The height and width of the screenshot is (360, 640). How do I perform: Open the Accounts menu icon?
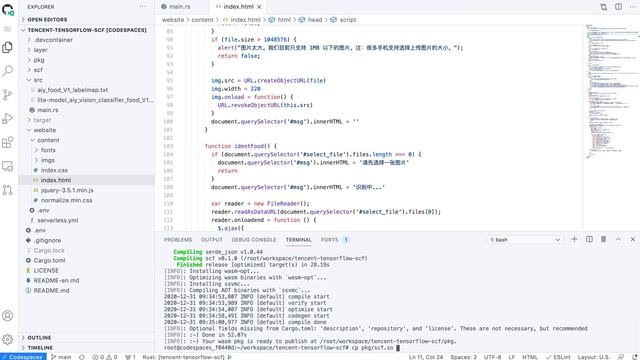coord(7,316)
